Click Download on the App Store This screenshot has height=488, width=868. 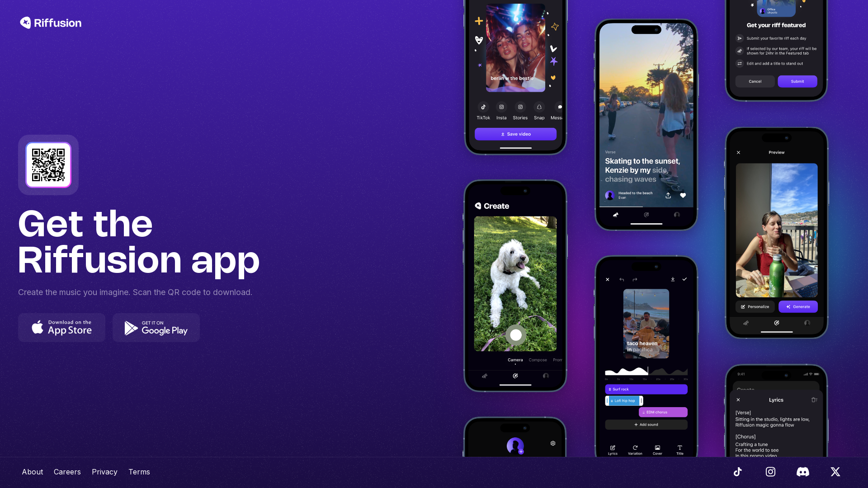61,327
